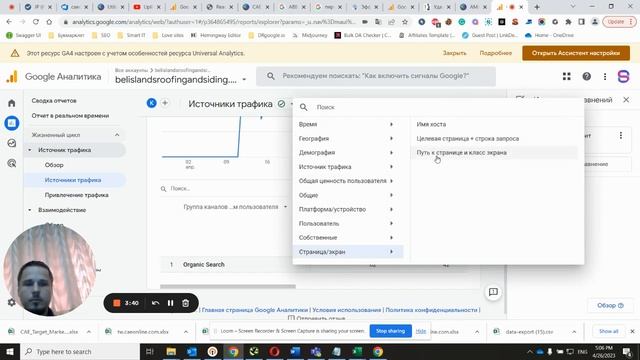Open the Google apps grid icon
Image resolution: width=640 pixels, height=360 pixels.
point(567,76)
